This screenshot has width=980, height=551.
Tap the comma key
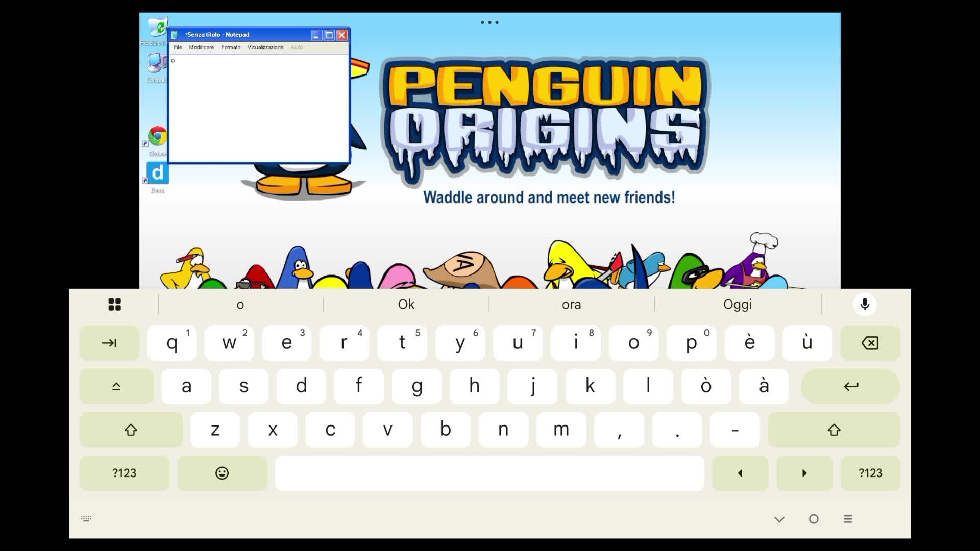(x=619, y=430)
